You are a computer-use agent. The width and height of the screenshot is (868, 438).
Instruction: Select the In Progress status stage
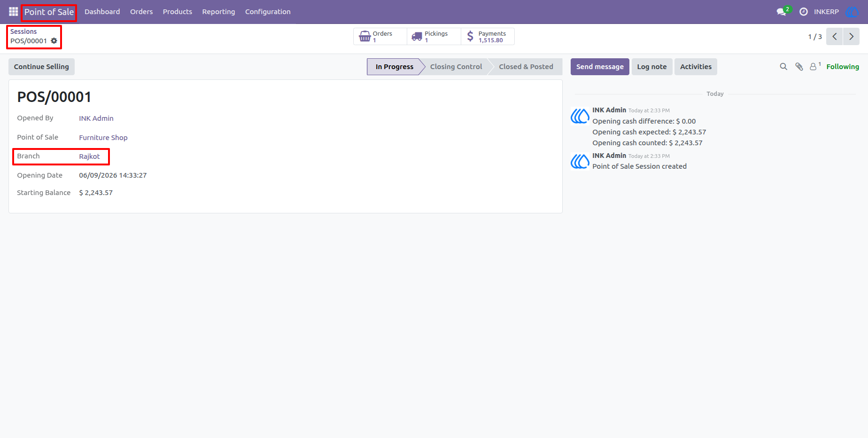pos(395,67)
